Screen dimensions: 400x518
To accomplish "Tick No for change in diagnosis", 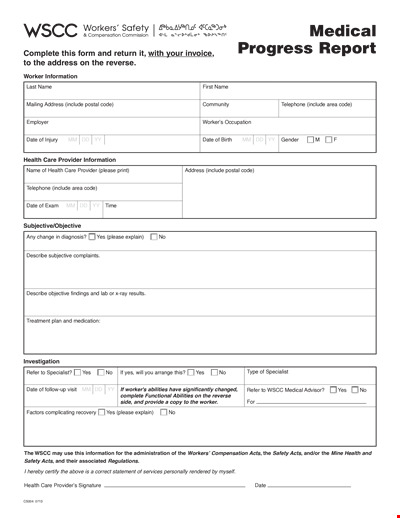I will (x=154, y=237).
